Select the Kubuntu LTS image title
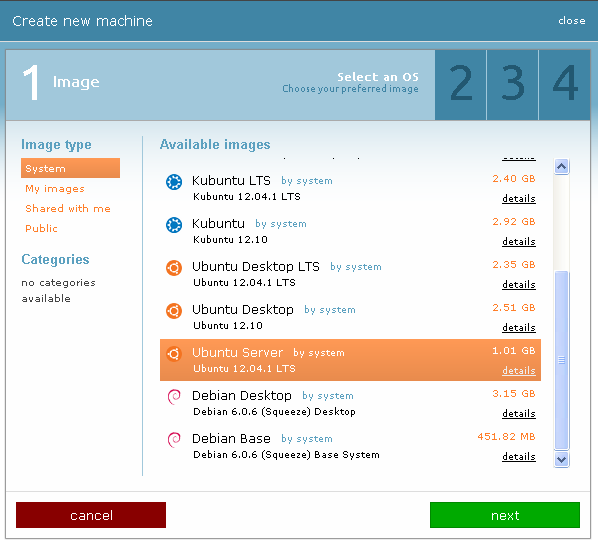598x546 pixels. click(231, 181)
